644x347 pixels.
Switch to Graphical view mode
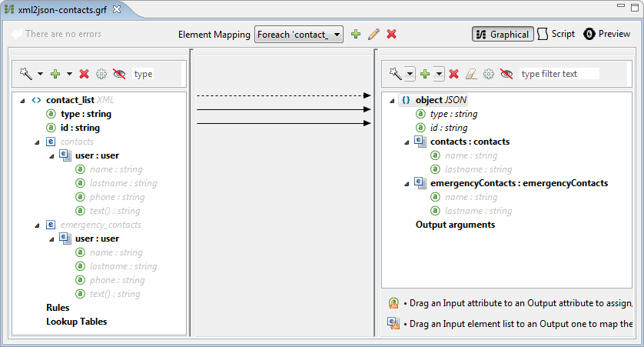pos(503,34)
